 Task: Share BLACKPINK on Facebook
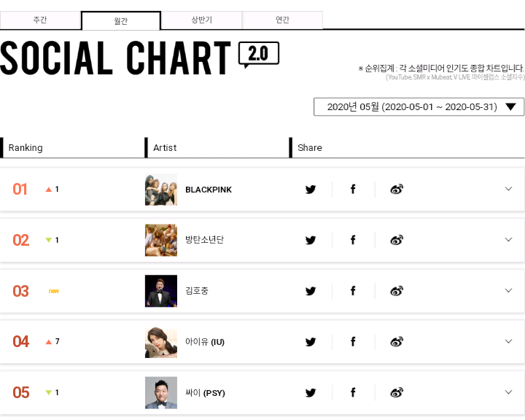click(353, 190)
